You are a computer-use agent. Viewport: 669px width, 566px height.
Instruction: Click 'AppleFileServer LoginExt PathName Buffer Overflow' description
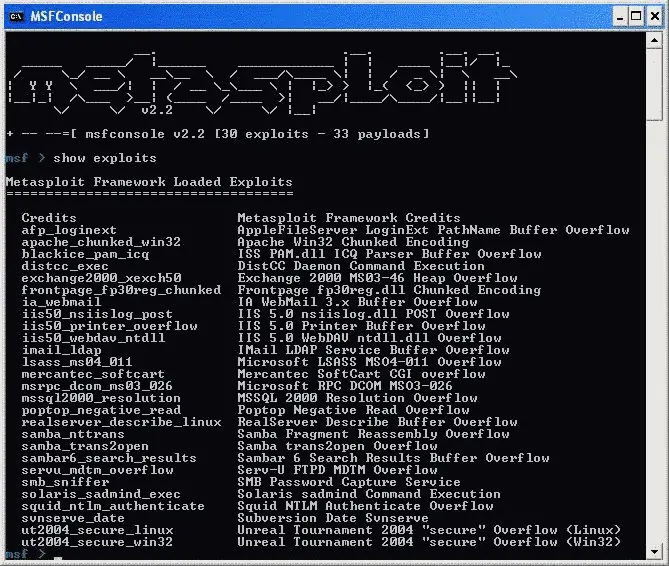(x=433, y=230)
